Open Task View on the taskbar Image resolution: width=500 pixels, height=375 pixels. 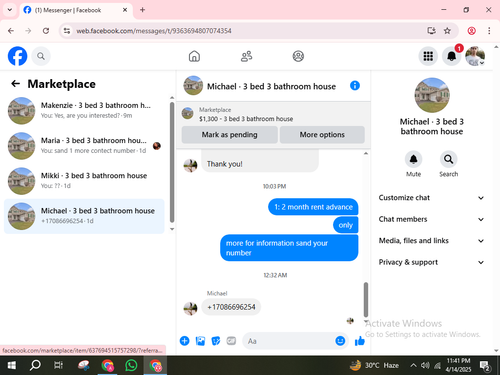point(58,365)
